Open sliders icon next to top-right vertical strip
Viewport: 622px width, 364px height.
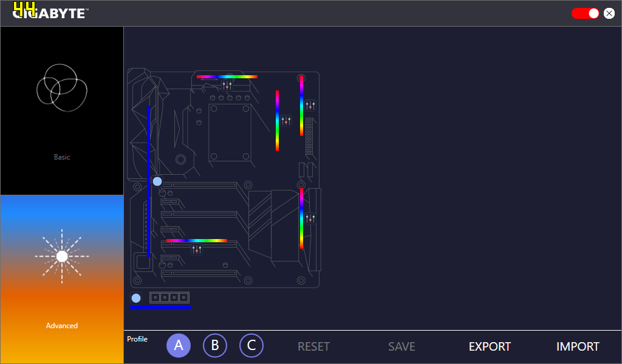click(x=310, y=106)
